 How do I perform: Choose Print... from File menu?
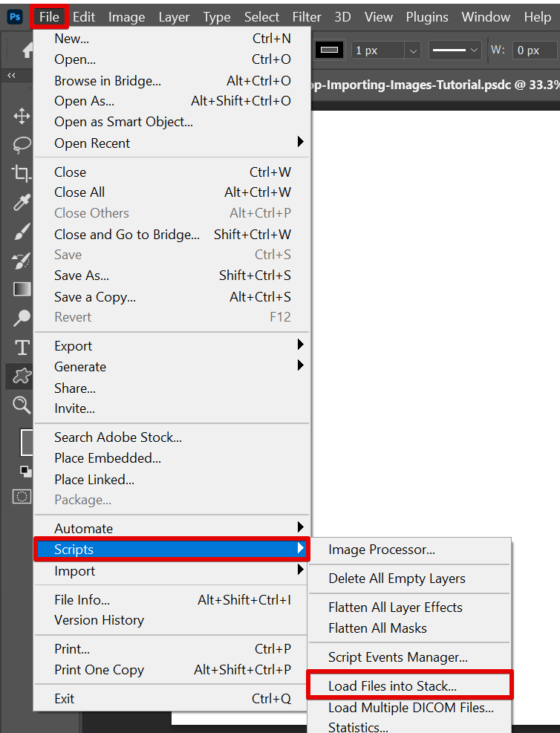tap(172, 649)
